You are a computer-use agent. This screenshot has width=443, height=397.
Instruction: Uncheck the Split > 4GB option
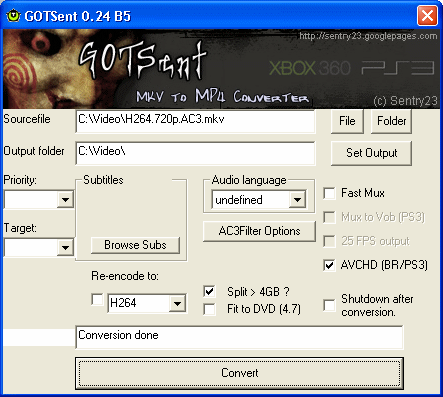pyautogui.click(x=209, y=292)
